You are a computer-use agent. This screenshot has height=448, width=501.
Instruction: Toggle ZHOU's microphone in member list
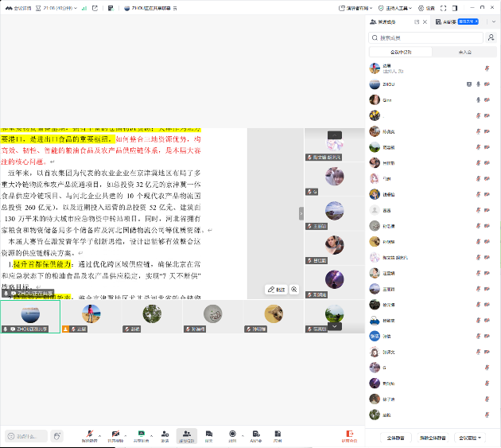pyautogui.click(x=478, y=84)
